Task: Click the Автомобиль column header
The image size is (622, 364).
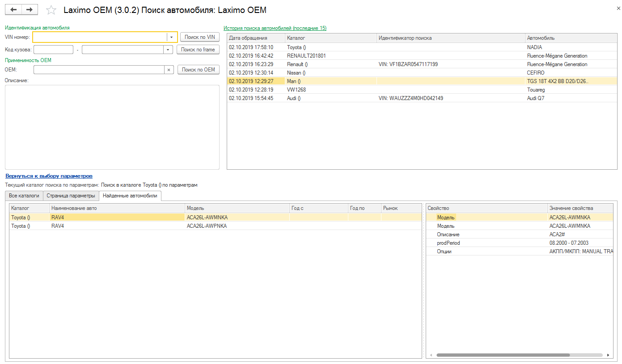Action: pos(571,38)
